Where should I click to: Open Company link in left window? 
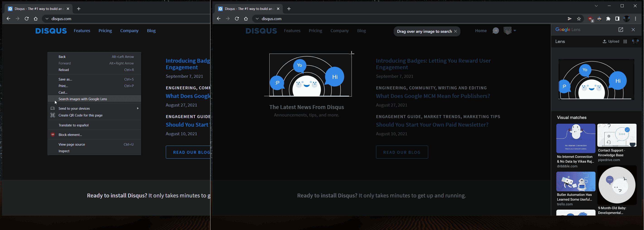pyautogui.click(x=129, y=31)
